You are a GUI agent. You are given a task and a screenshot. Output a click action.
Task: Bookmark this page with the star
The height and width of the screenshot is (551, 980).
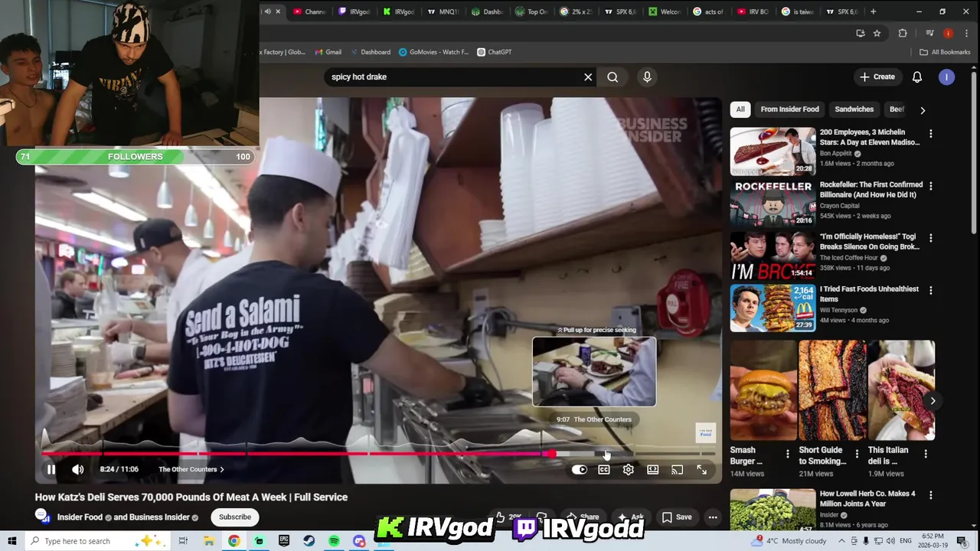tap(877, 34)
